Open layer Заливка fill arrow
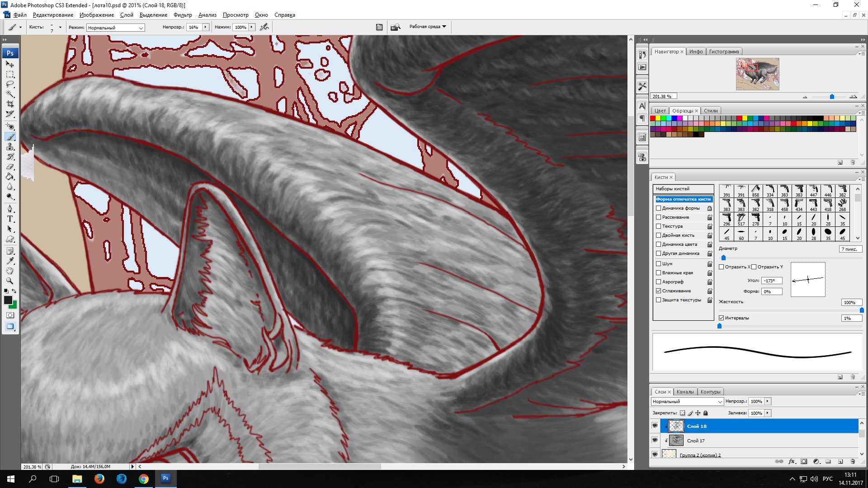 (x=767, y=413)
